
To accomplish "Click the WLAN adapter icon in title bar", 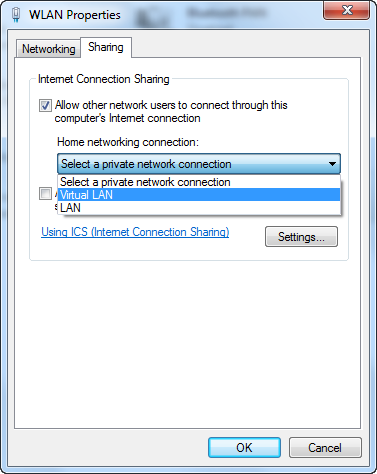I will coord(16,15).
